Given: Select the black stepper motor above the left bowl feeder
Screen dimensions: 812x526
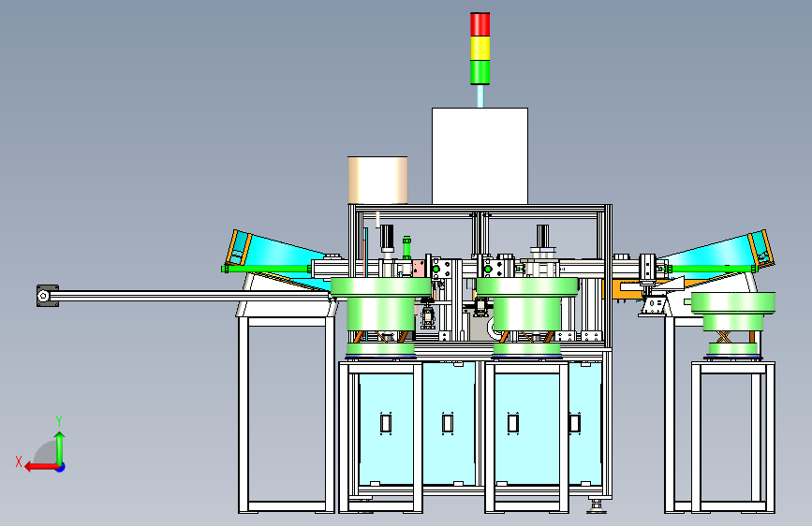Looking at the screenshot, I should 387,238.
